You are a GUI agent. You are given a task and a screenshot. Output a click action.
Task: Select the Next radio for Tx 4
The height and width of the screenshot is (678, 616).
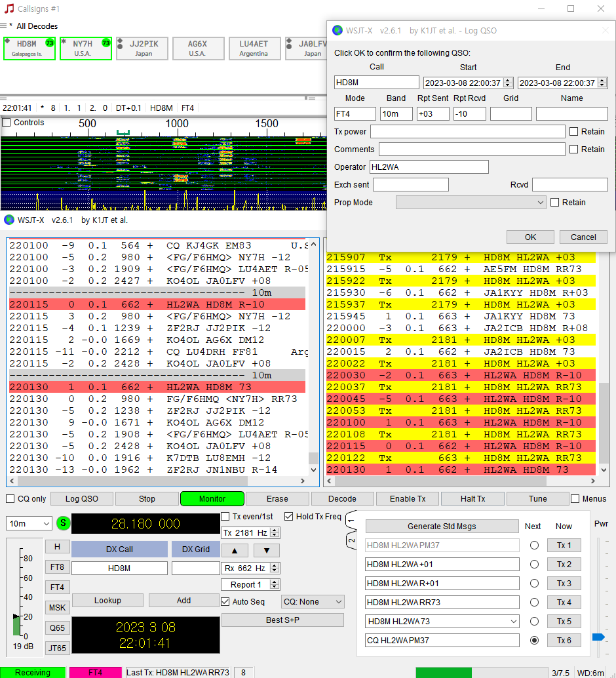point(535,602)
